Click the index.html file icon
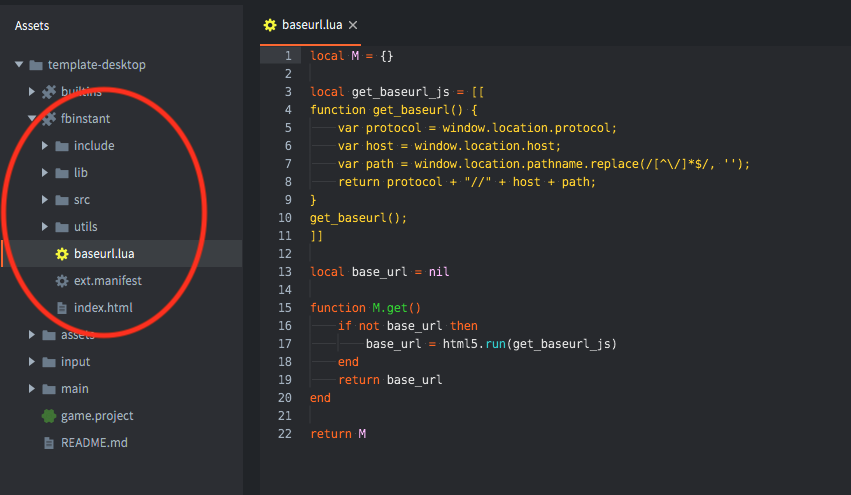The image size is (851, 495). (x=62, y=308)
